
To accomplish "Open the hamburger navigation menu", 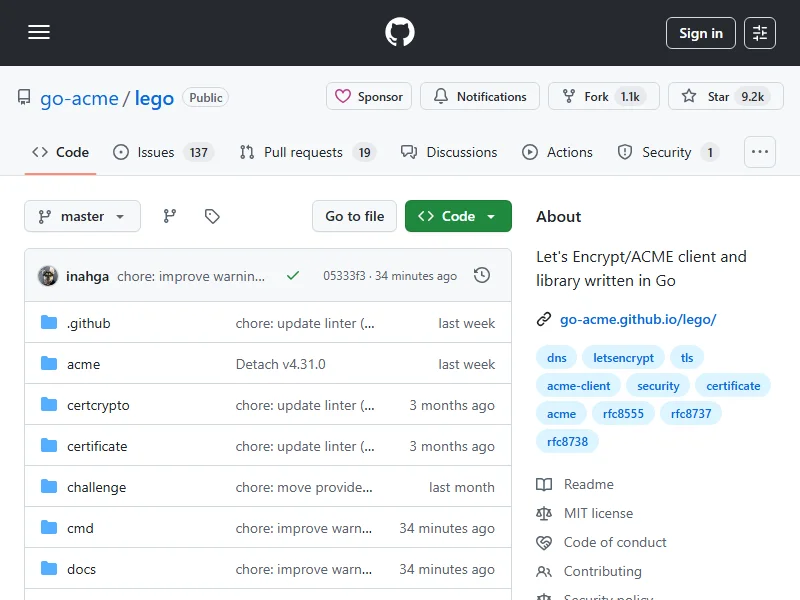I will point(39,33).
